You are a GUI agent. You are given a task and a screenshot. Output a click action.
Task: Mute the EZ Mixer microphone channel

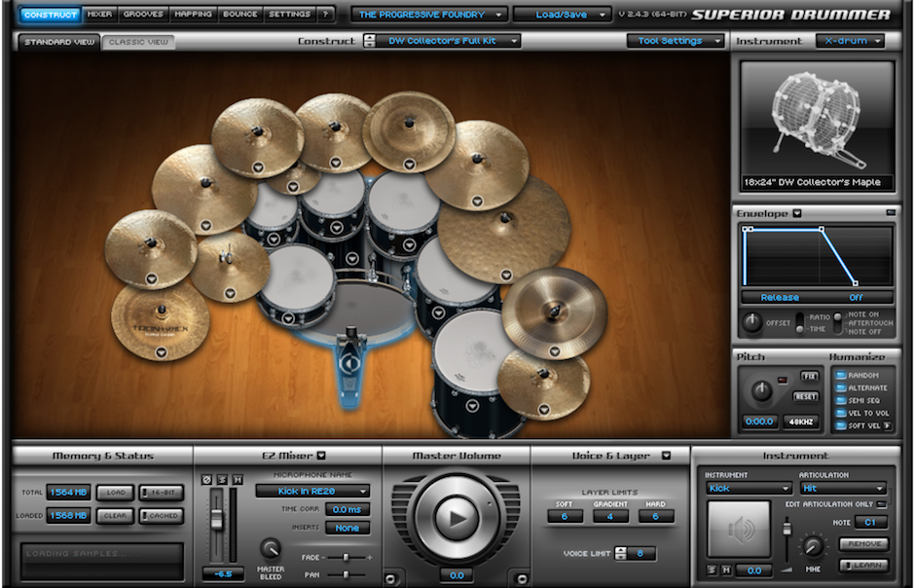coord(237,480)
